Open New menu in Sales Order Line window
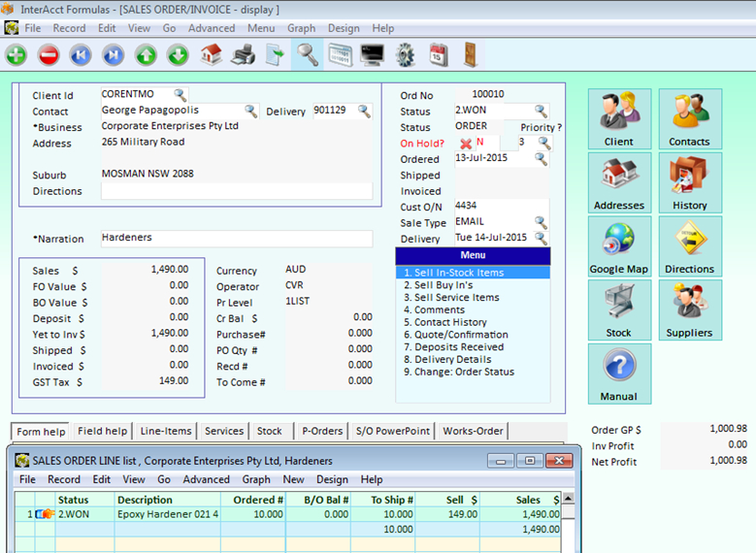The height and width of the screenshot is (553, 756). pos(293,479)
